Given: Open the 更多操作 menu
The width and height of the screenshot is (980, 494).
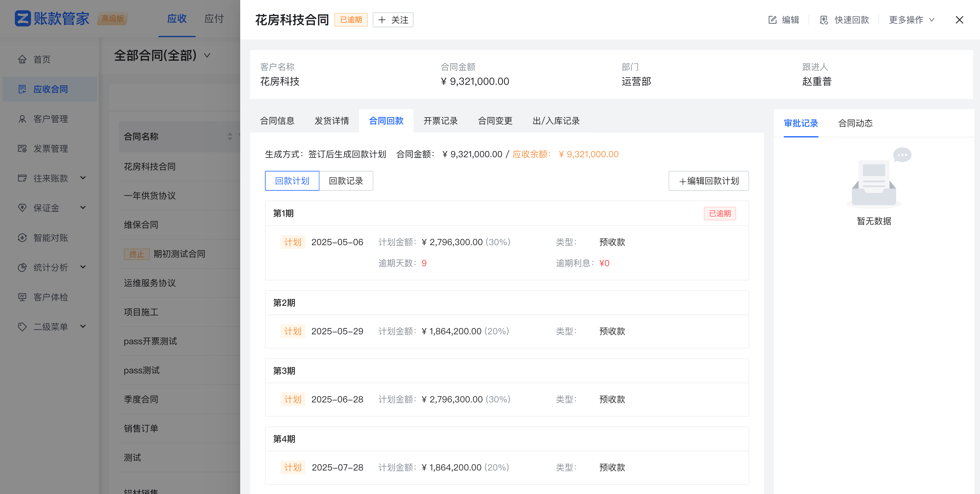Looking at the screenshot, I should (912, 20).
